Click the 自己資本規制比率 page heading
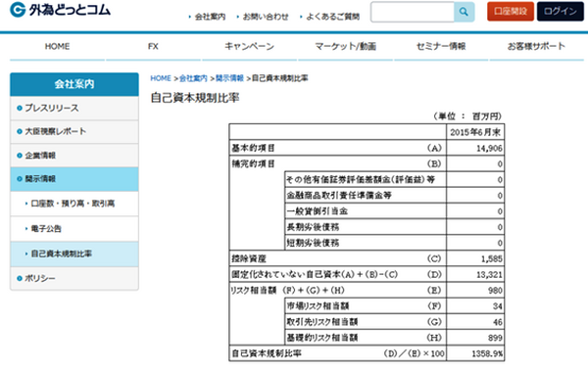This screenshot has height=370, width=588. [195, 98]
